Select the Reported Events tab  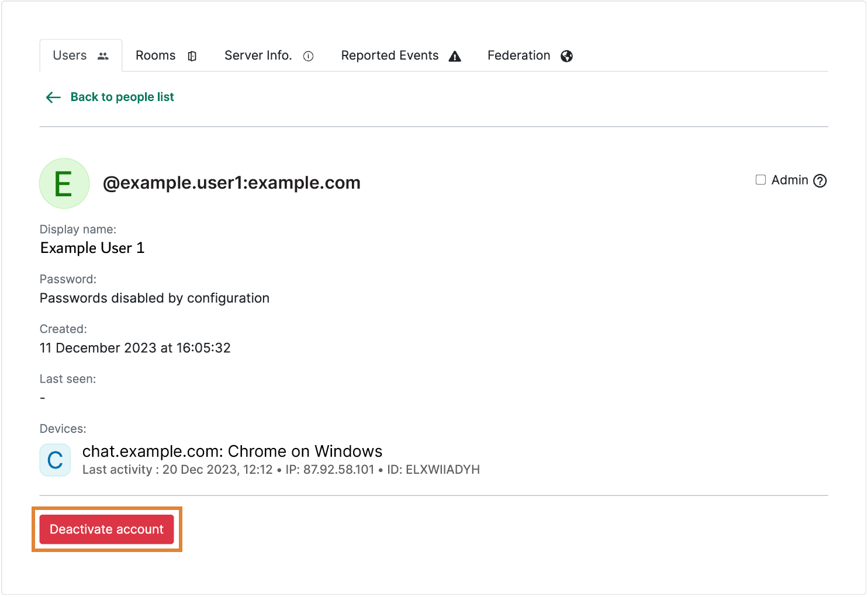(x=389, y=55)
